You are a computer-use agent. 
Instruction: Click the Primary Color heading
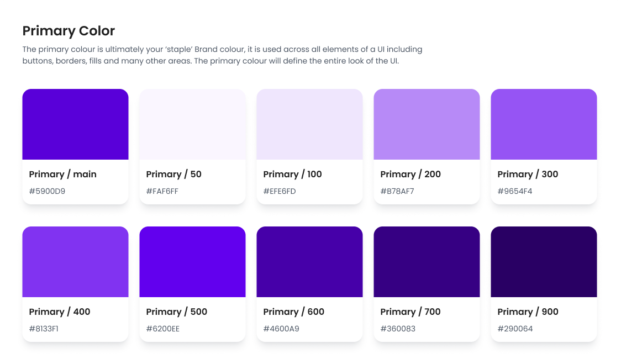(x=69, y=31)
